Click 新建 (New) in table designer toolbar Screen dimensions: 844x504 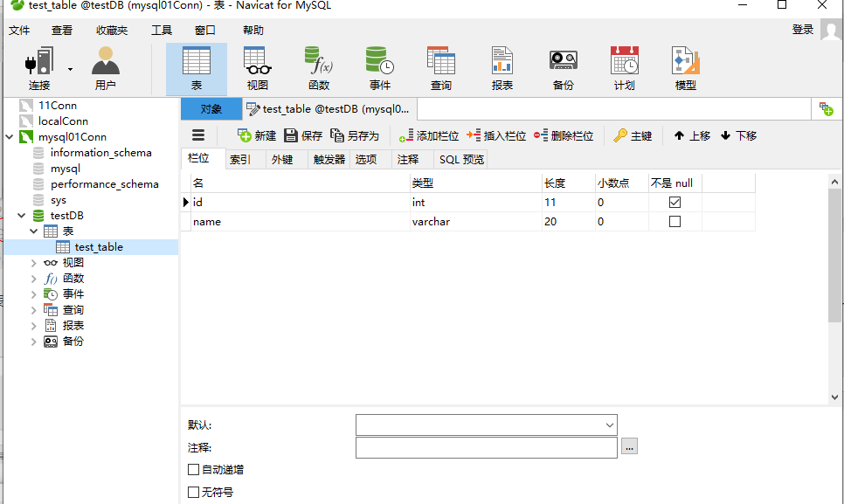tap(257, 135)
